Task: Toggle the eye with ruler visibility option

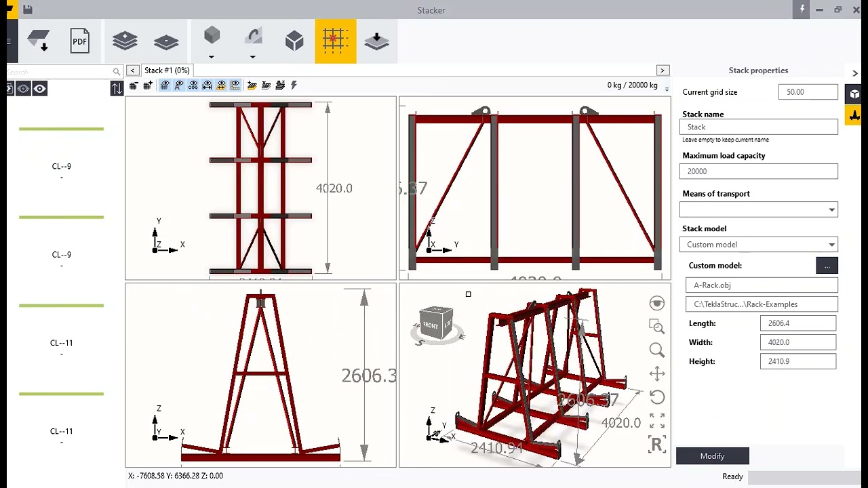Action: click(235, 85)
